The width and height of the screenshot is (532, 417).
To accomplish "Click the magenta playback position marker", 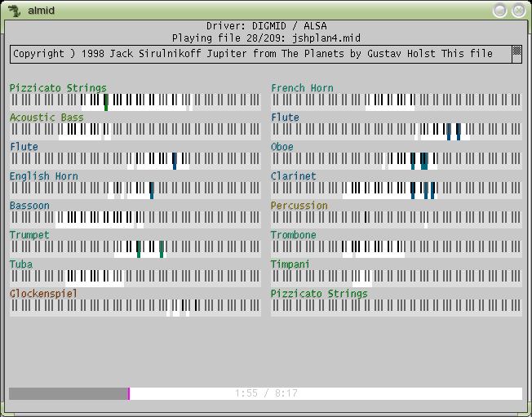I will pyautogui.click(x=129, y=393).
